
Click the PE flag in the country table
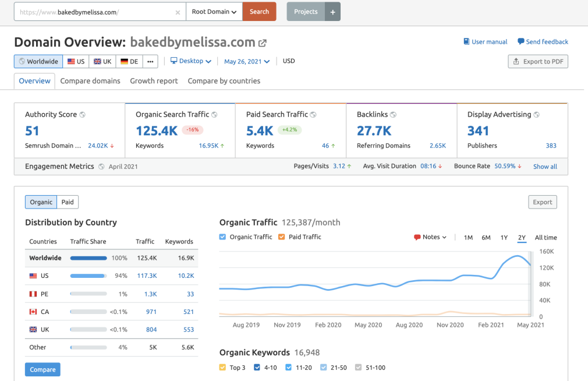click(x=33, y=294)
